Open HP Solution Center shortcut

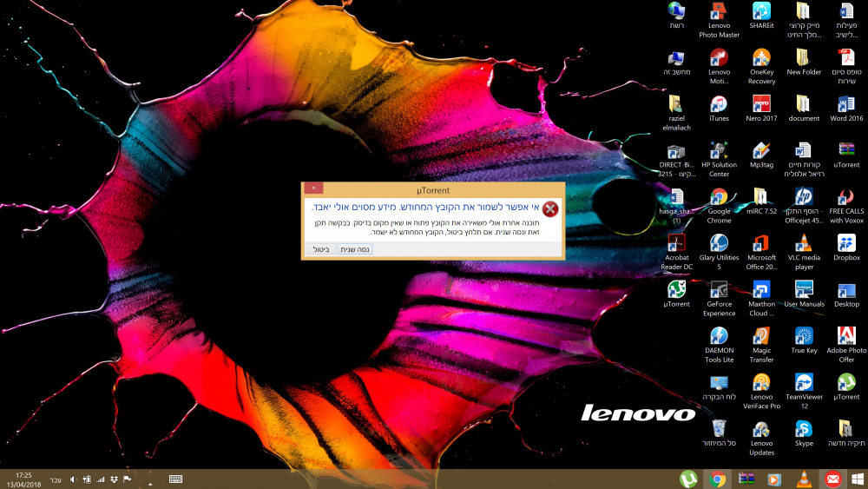(719, 160)
